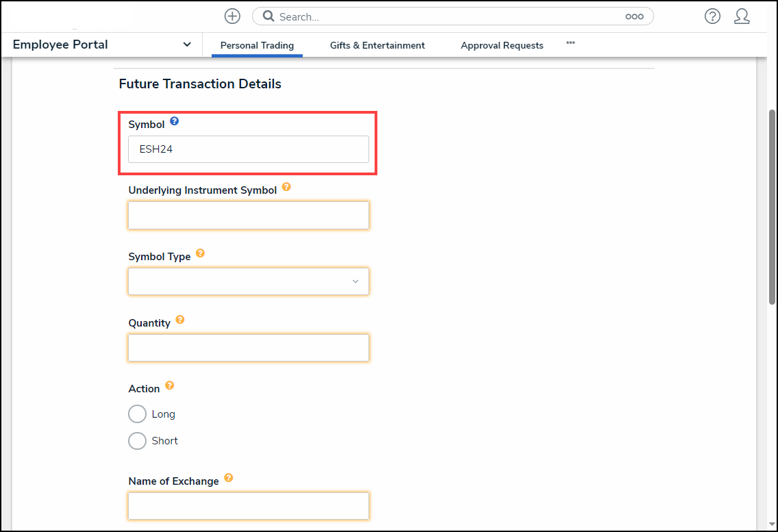Viewport: 778px width, 532px height.
Task: Expand the Symbol Type dropdown
Action: tap(248, 281)
